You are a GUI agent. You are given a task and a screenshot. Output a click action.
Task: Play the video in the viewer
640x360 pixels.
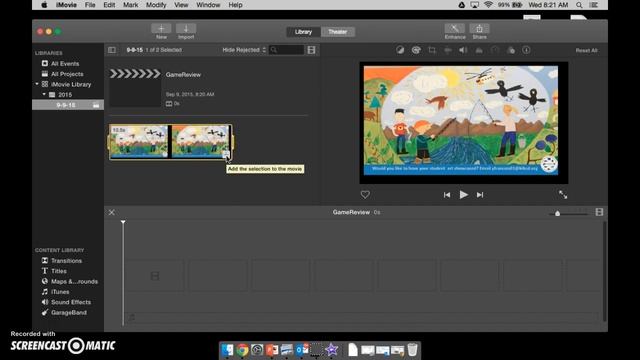(x=463, y=195)
